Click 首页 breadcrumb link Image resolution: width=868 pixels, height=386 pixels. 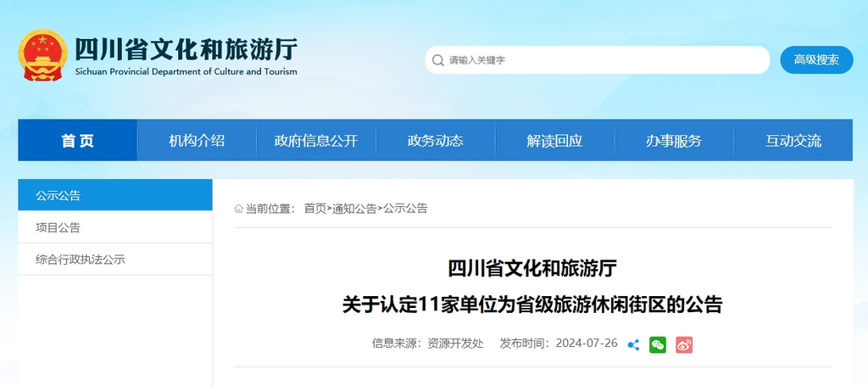(x=314, y=209)
